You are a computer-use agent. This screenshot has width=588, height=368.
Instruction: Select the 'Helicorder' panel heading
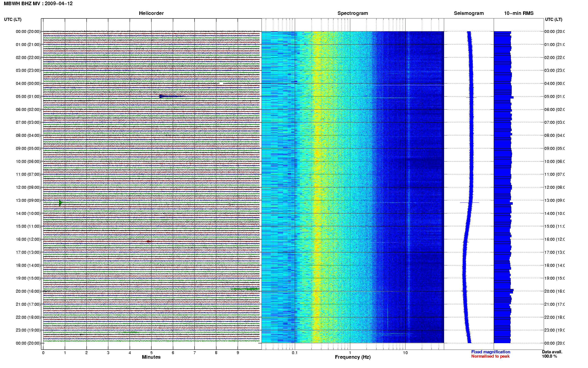click(151, 13)
